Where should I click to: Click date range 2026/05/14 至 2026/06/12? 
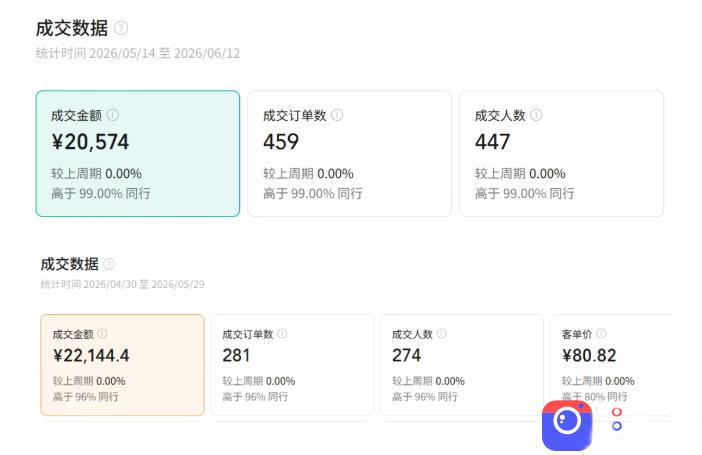click(x=164, y=53)
